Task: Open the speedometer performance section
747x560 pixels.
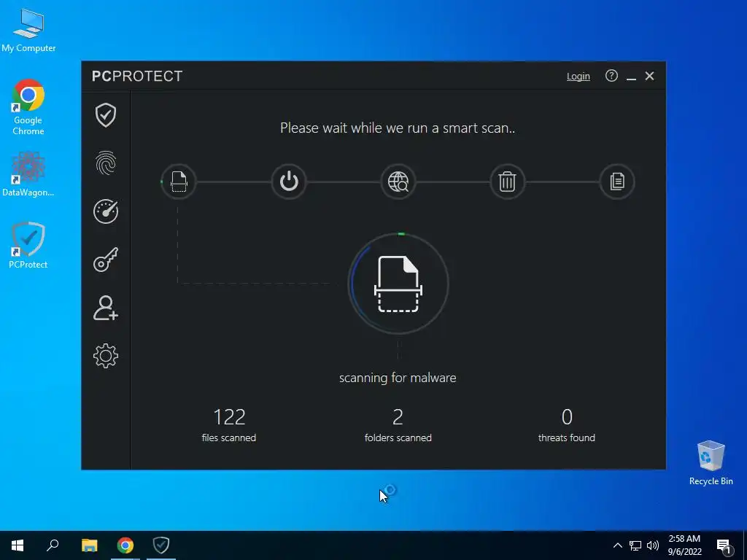Action: point(106,211)
